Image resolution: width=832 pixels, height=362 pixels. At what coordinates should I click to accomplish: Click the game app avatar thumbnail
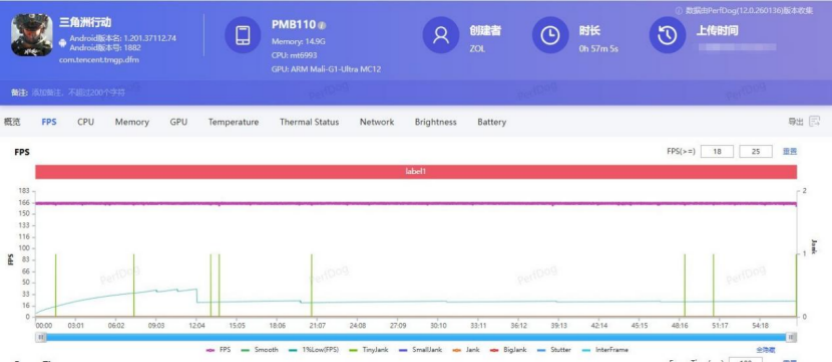click(32, 35)
